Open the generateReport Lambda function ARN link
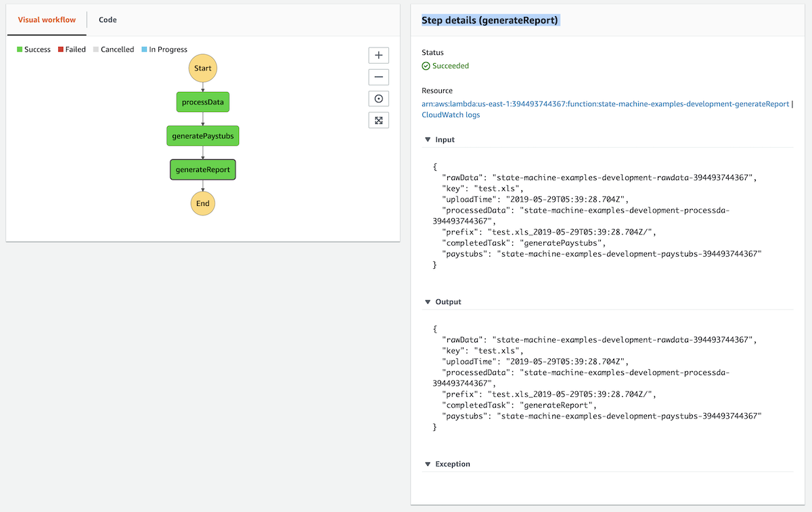Viewport: 812px width, 512px height. pos(605,104)
